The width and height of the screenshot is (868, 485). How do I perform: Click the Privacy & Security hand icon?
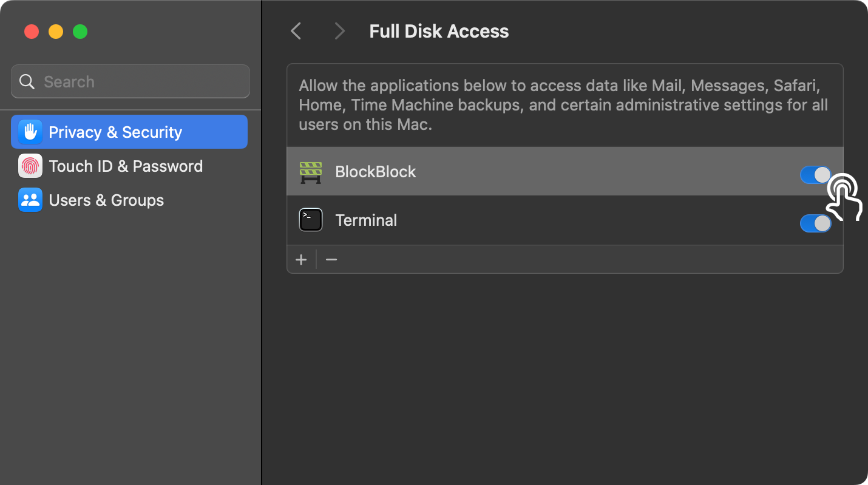[30, 132]
